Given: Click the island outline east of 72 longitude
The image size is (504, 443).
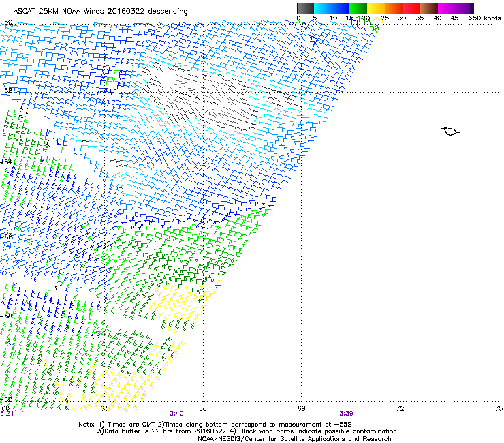Looking at the screenshot, I should tap(450, 131).
